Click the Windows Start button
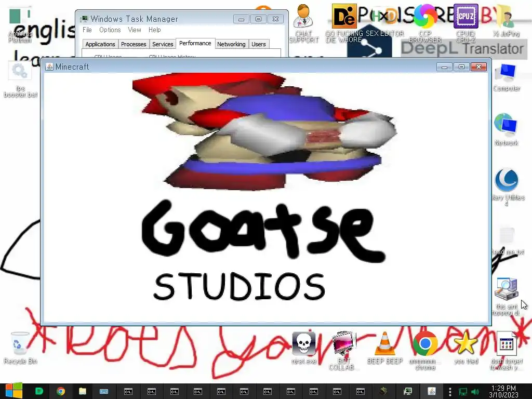Image resolution: width=532 pixels, height=399 pixels. (x=14, y=391)
